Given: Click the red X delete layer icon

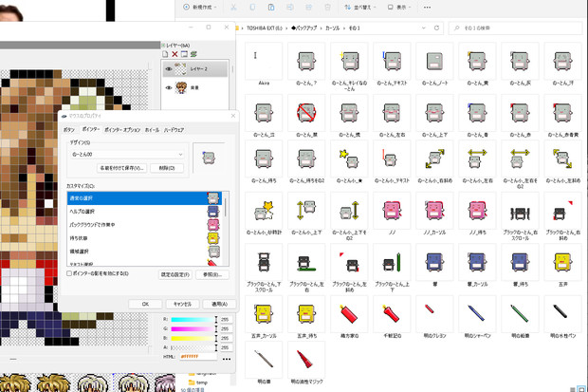Looking at the screenshot, I should click(175, 54).
